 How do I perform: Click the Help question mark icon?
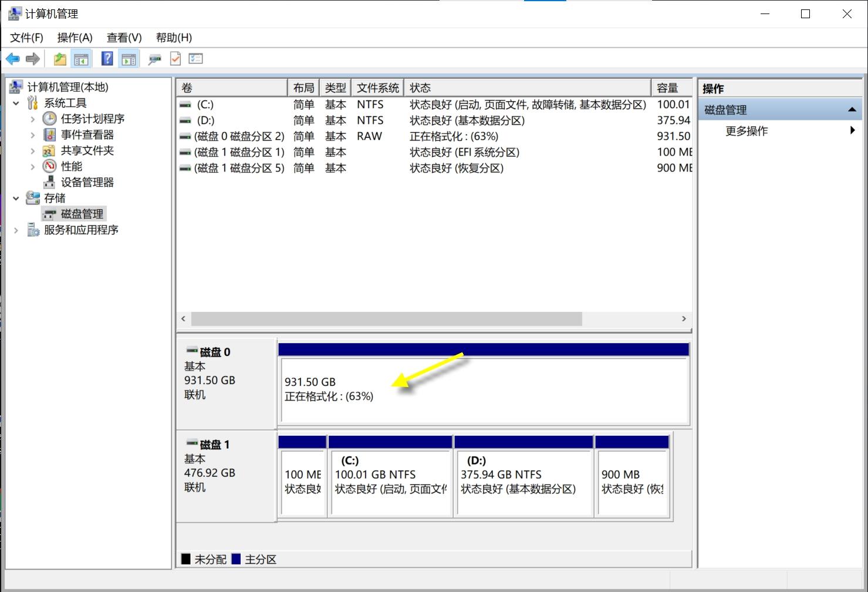[107, 58]
